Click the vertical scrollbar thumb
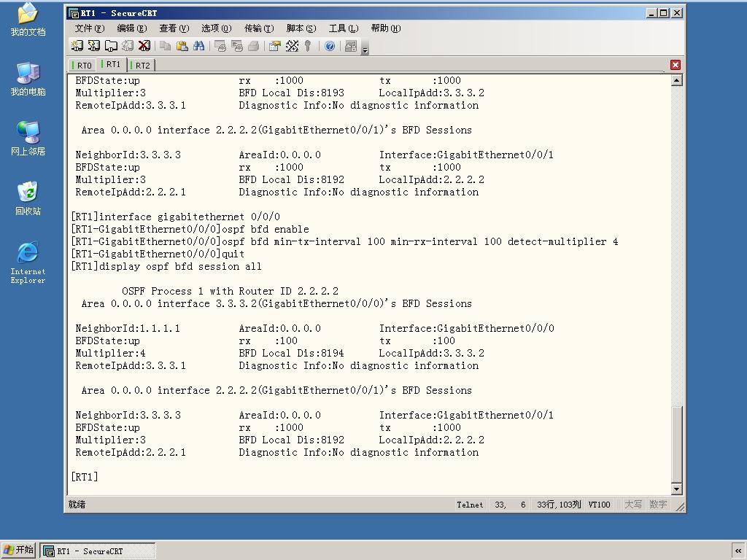This screenshot has width=747, height=560. click(676, 444)
